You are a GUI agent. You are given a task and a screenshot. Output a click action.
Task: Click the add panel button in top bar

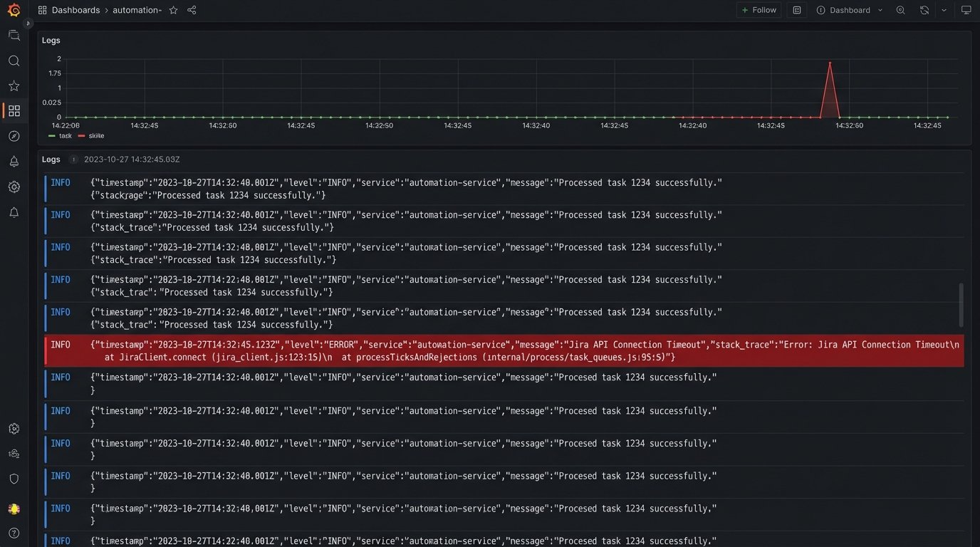pos(797,10)
